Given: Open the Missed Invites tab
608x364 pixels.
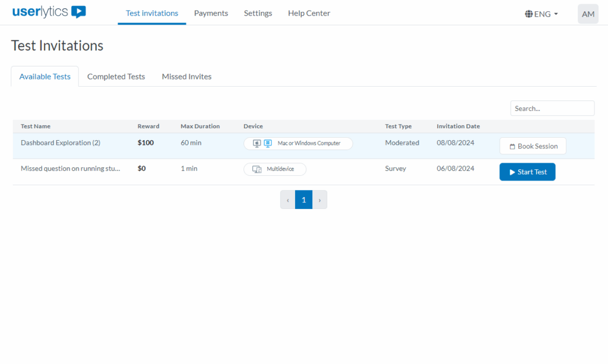Looking at the screenshot, I should [x=186, y=77].
